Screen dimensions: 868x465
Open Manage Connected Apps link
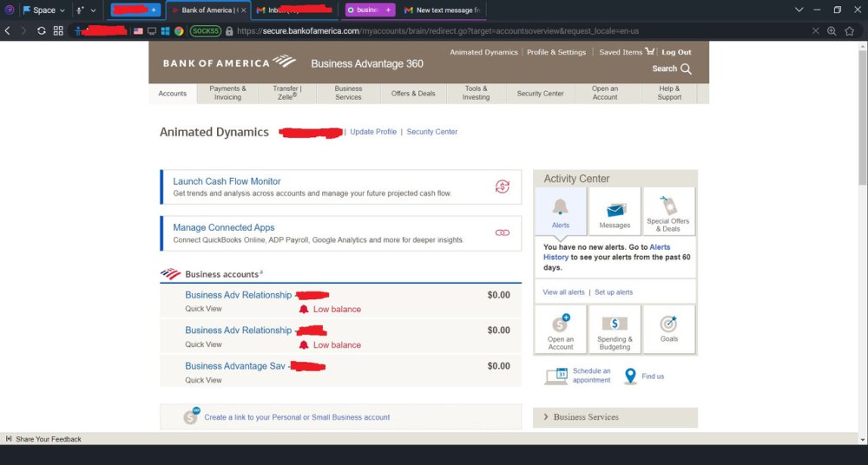tap(224, 227)
